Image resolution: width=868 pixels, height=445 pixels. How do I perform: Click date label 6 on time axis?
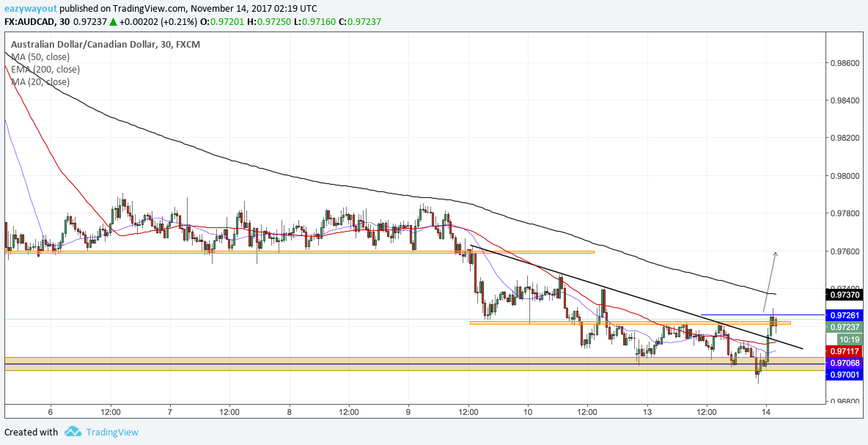(x=51, y=412)
